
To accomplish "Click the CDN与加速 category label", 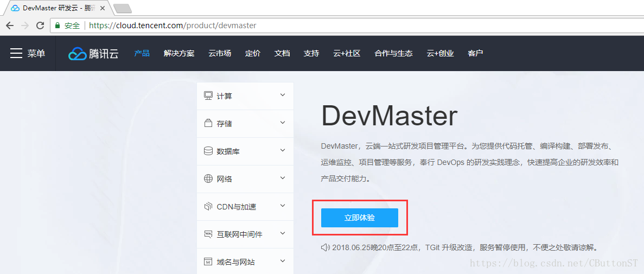I will point(237,207).
